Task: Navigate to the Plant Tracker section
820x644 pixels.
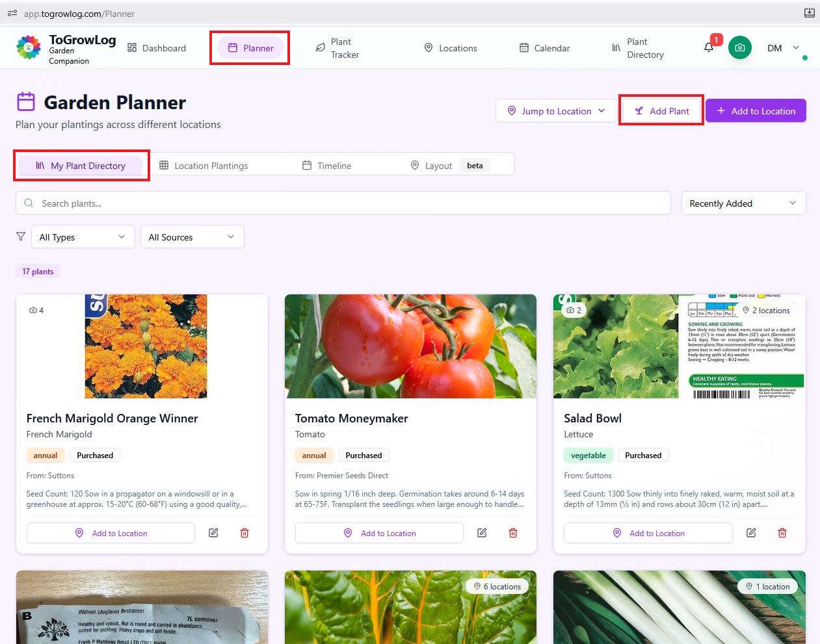Action: click(337, 47)
